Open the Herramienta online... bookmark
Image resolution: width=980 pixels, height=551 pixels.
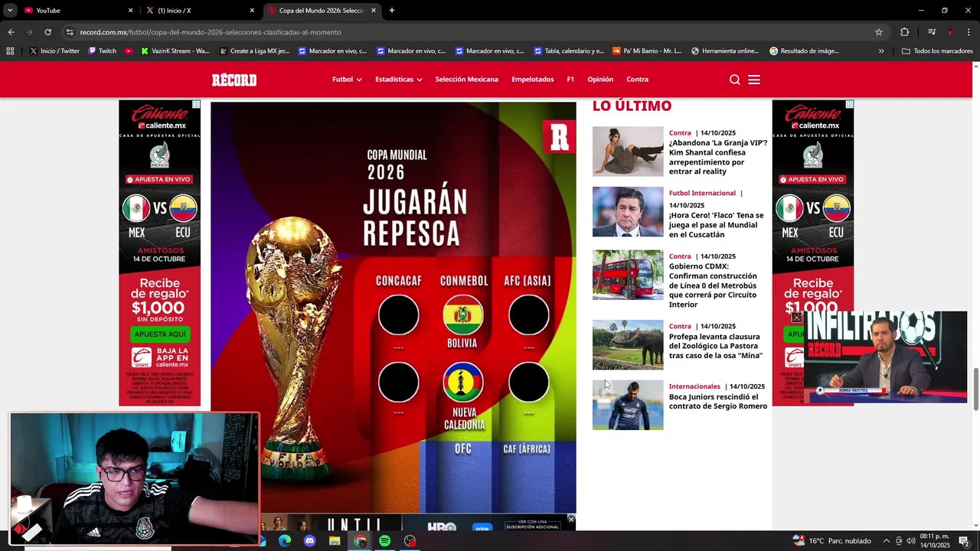tap(725, 51)
